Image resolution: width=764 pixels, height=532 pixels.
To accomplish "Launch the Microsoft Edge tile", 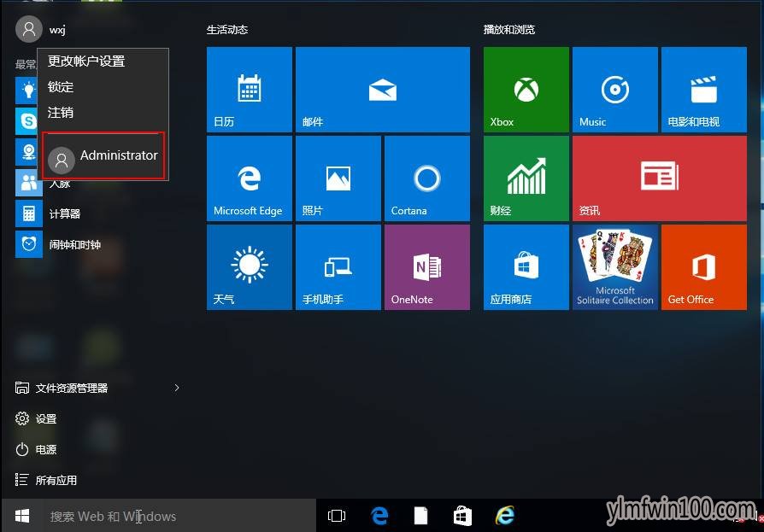I will 249,178.
